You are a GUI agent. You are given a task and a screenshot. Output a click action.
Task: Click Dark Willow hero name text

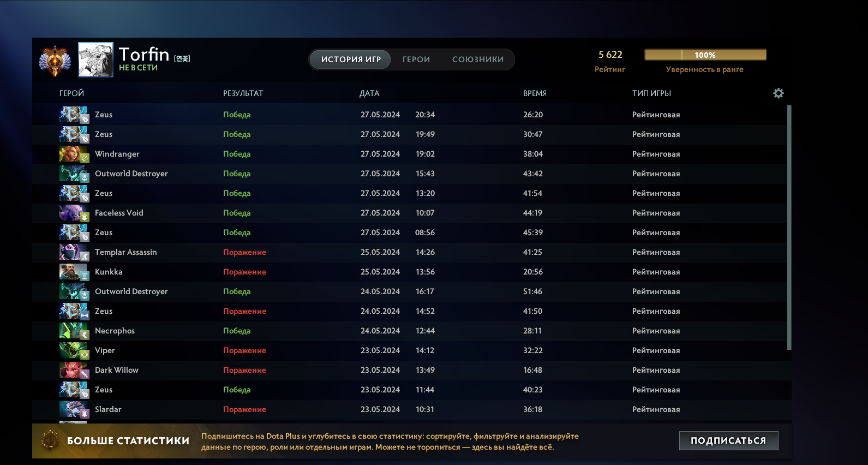[117, 370]
